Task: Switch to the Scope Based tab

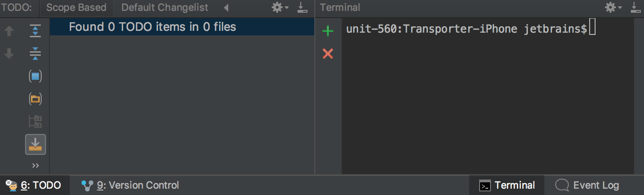Action: tap(76, 7)
